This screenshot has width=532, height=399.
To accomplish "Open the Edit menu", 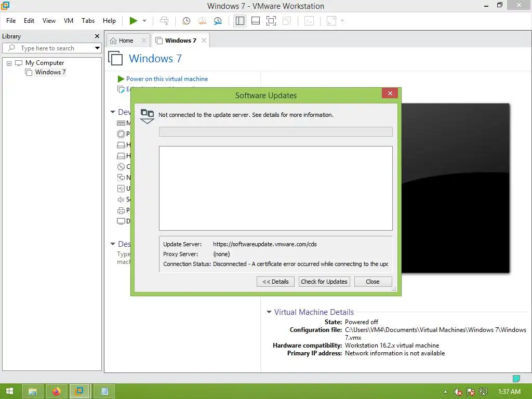I will 29,21.
